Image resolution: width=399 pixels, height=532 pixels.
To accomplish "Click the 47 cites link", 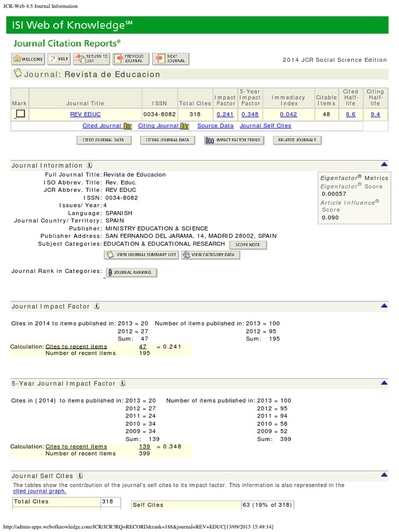I will click(143, 347).
